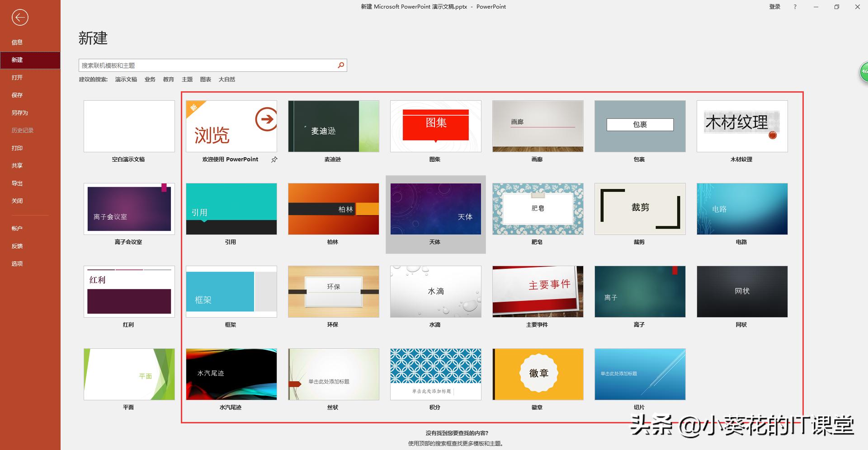The width and height of the screenshot is (868, 450).
Task: Select the 框架 theme thumbnail
Action: click(231, 291)
